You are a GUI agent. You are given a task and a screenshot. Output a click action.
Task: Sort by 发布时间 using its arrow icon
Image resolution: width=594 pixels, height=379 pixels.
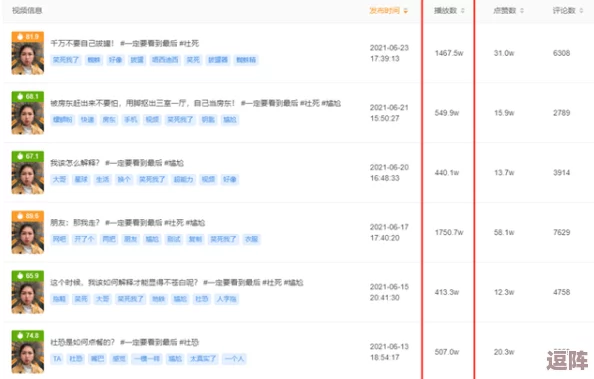[x=406, y=11]
